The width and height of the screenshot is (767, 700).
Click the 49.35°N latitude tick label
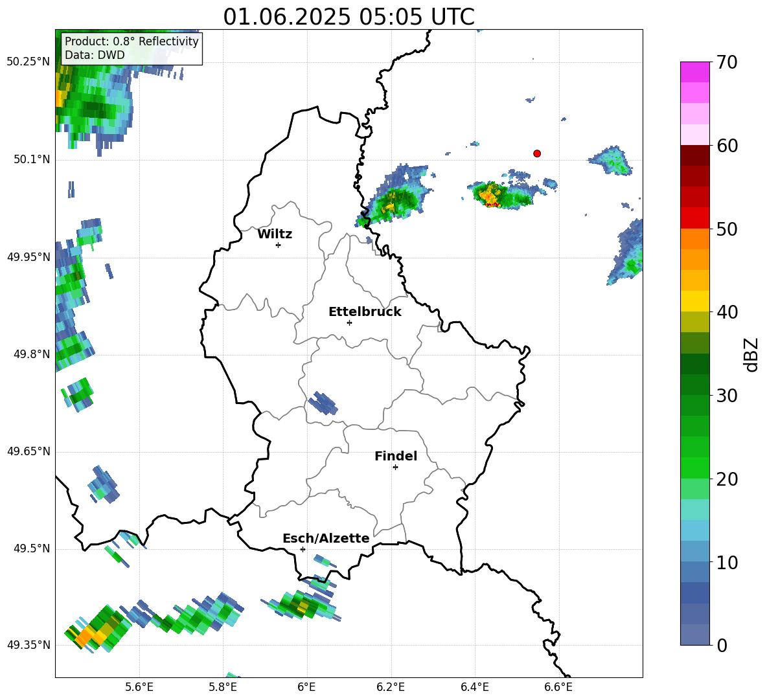(x=29, y=645)
